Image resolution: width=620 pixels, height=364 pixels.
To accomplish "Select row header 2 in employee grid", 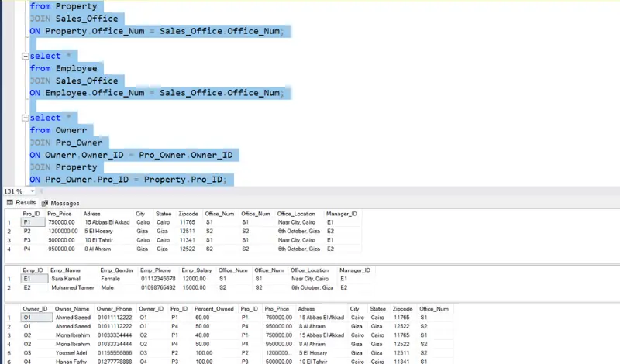I will coord(9,288).
